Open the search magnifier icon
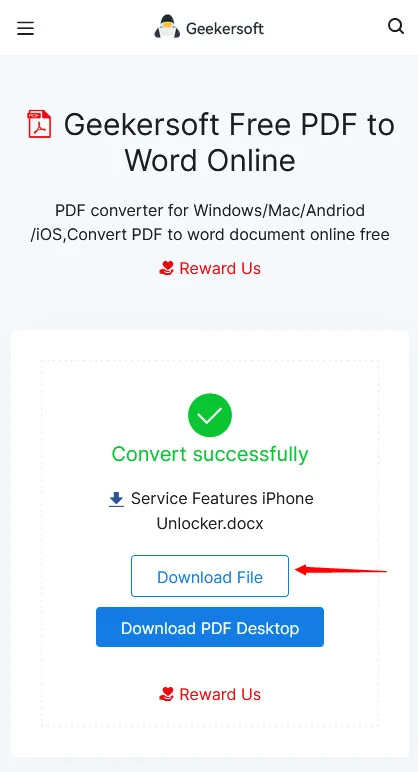The image size is (418, 772). 396,26
